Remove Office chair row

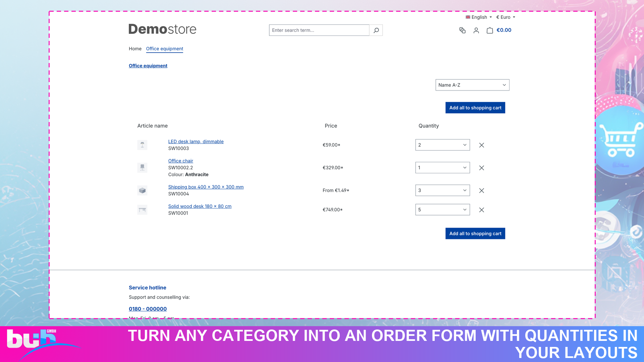(x=481, y=168)
